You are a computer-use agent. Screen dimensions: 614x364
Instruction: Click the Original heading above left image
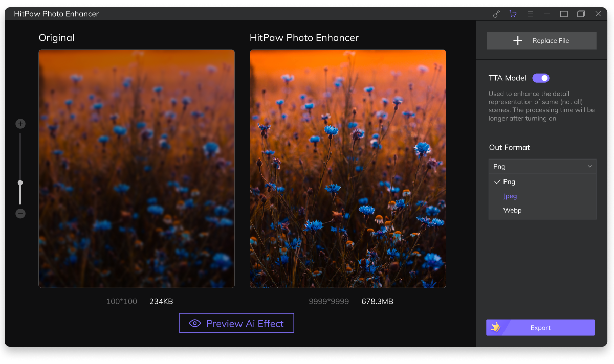(57, 38)
